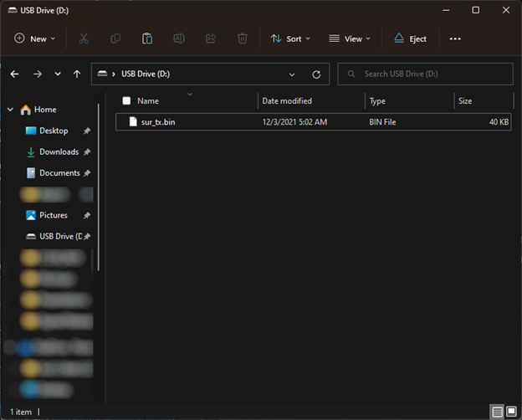Screen dimensions: 522x420
Task: Select the sur_tx.bin file name
Action: tap(158, 122)
